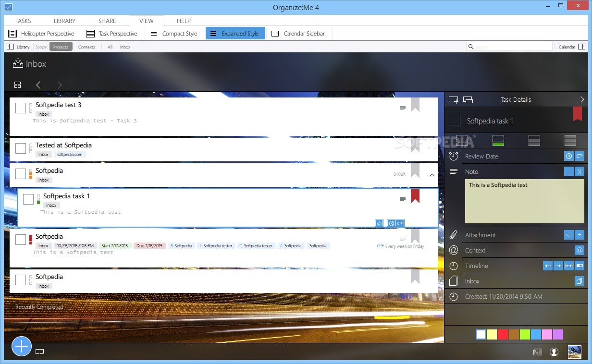Click clock button on Softpedia task 1 row
Screen dimensions: 592x364
tap(392, 223)
